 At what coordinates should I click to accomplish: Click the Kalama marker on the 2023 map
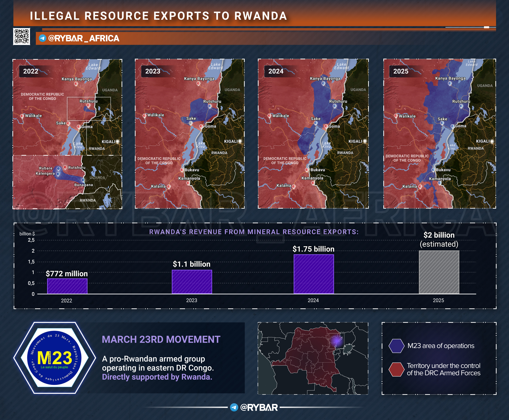[169, 186]
